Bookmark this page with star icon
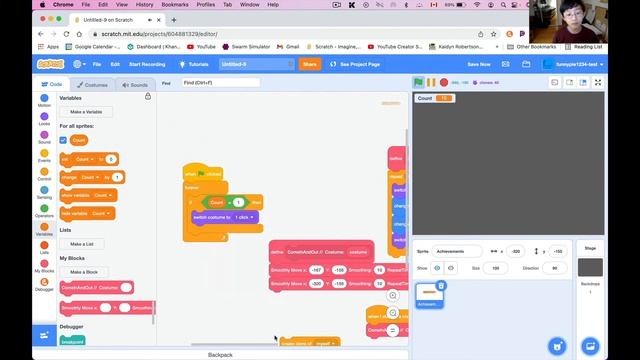Image resolution: width=640 pixels, height=360 pixels. click(493, 34)
